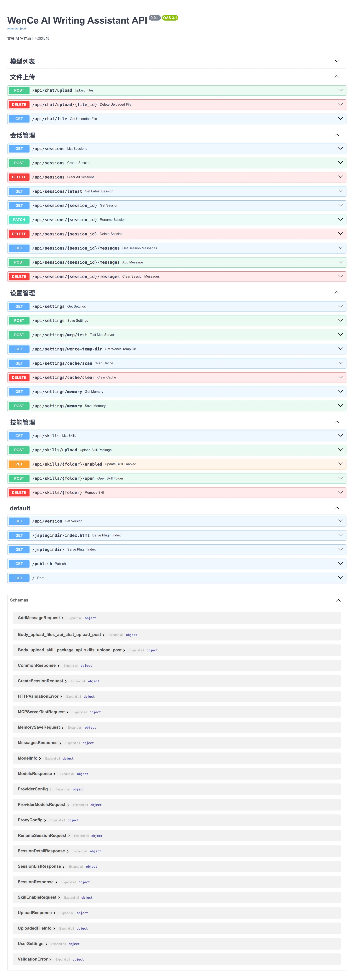Expand the List Sessions row chevron
Image resolution: width=351 pixels, height=980 pixels.
point(340,148)
